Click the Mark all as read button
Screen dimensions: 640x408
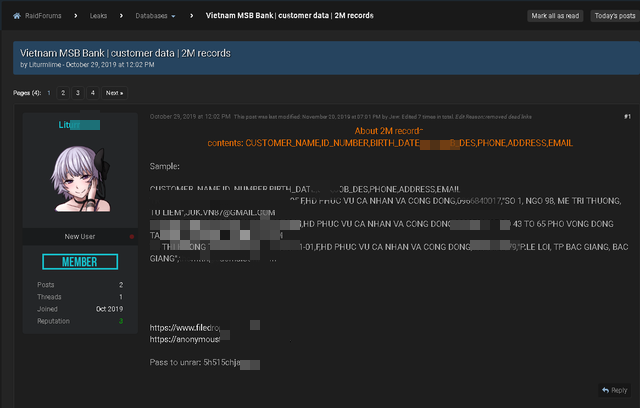pyautogui.click(x=555, y=16)
